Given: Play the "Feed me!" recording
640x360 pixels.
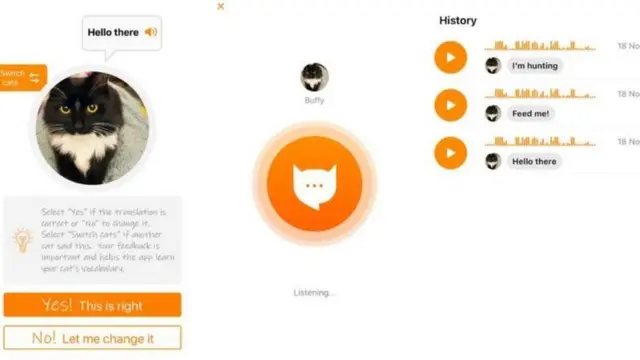Looking at the screenshot, I should point(451,105).
